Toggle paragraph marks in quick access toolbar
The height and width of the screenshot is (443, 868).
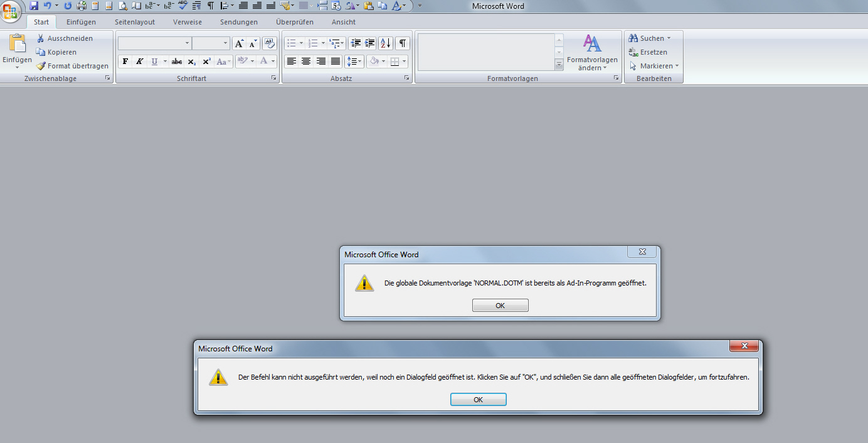[210, 6]
